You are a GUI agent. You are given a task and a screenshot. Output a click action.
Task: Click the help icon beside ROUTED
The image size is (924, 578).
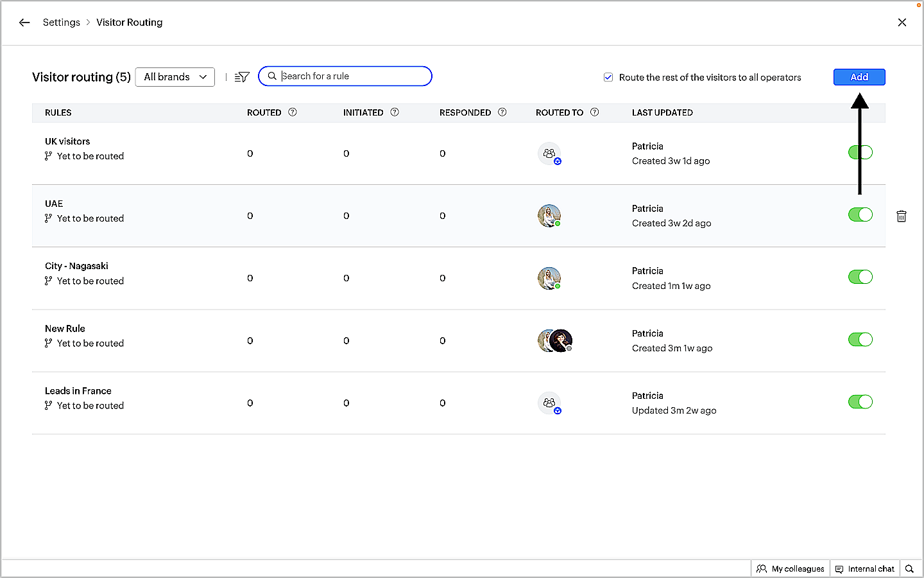(293, 112)
